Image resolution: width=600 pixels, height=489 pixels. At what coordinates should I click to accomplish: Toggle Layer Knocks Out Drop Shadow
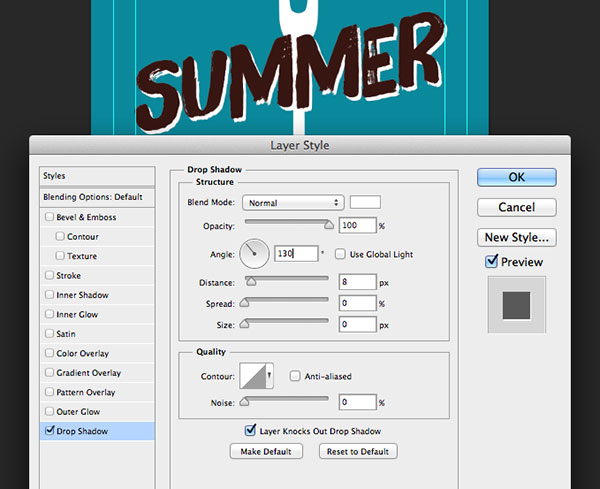250,430
